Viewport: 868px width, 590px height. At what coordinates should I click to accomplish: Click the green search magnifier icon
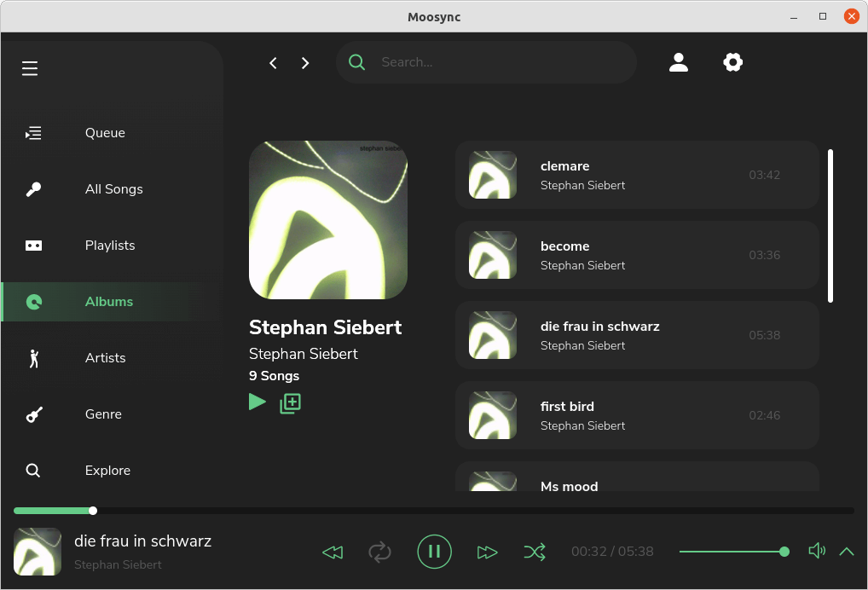(x=356, y=62)
